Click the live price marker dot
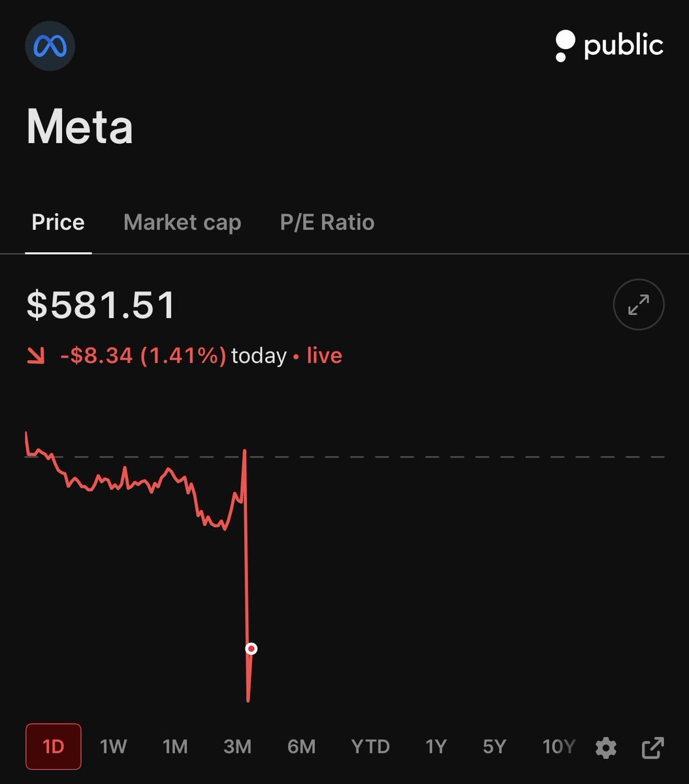 tap(251, 649)
